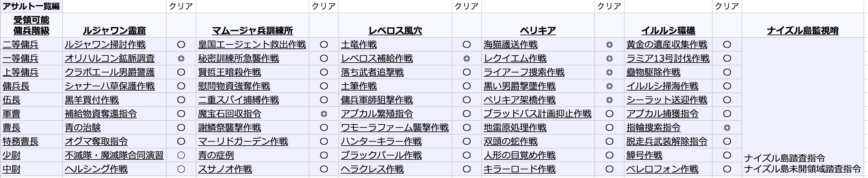Click the 受領可能傭兵階級 header cell

point(31,25)
